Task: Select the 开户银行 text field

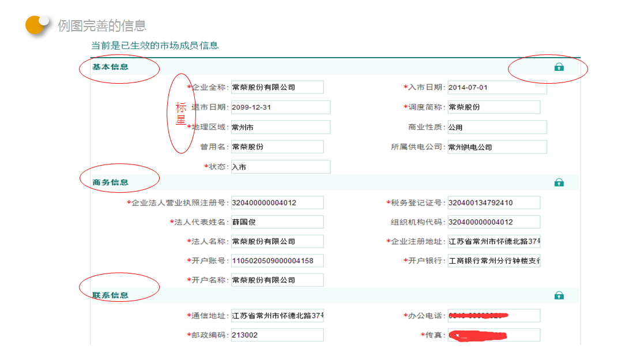Action: pos(494,261)
